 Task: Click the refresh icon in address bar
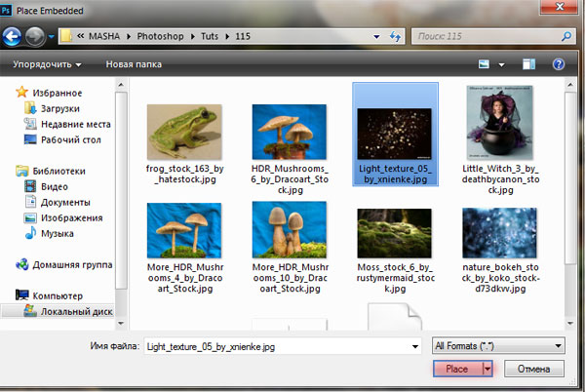pyautogui.click(x=395, y=36)
